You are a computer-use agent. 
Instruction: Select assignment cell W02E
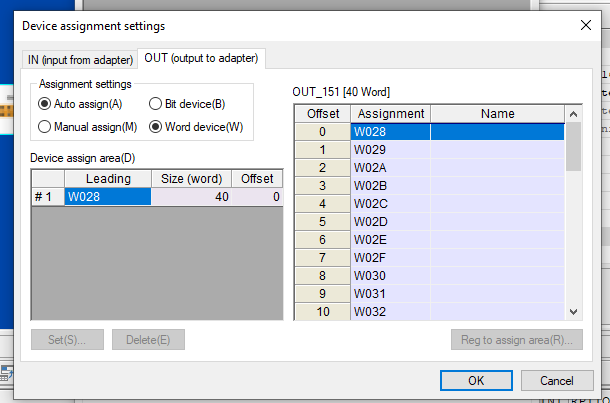point(391,240)
